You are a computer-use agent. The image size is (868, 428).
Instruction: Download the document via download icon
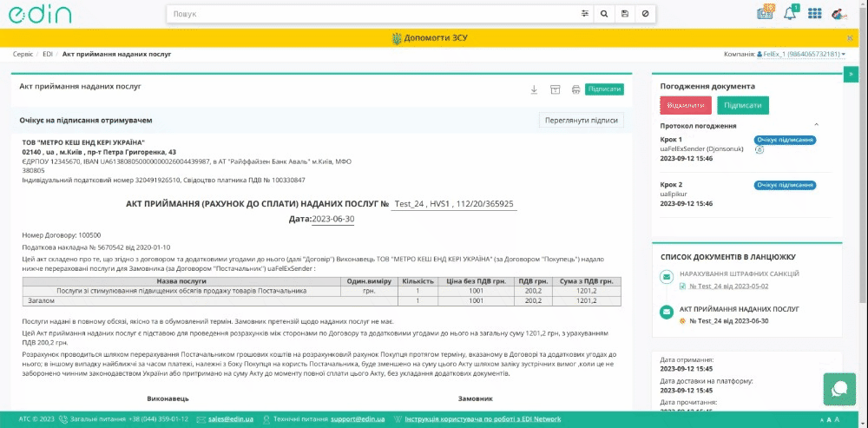(x=534, y=89)
